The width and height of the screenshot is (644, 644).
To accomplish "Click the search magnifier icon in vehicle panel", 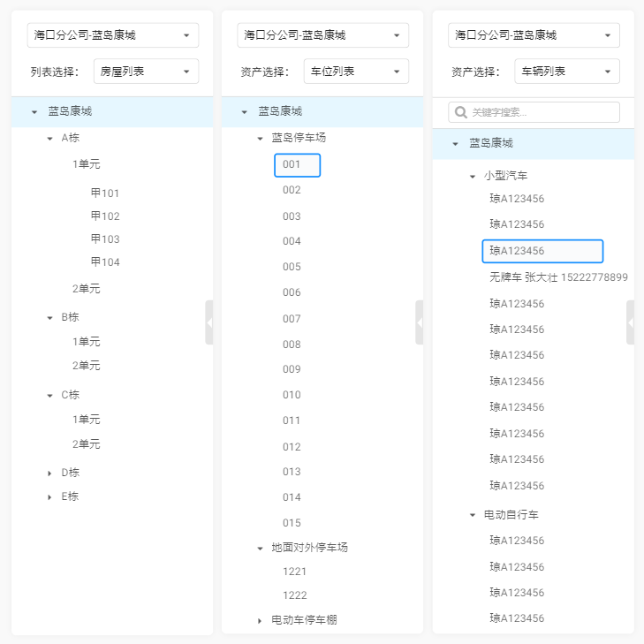I will (461, 112).
